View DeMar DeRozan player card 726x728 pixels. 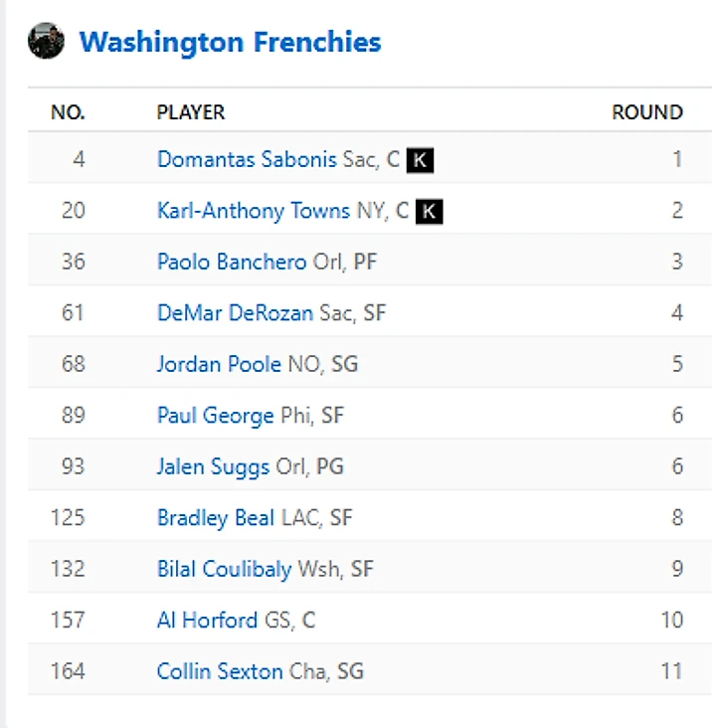click(x=236, y=313)
